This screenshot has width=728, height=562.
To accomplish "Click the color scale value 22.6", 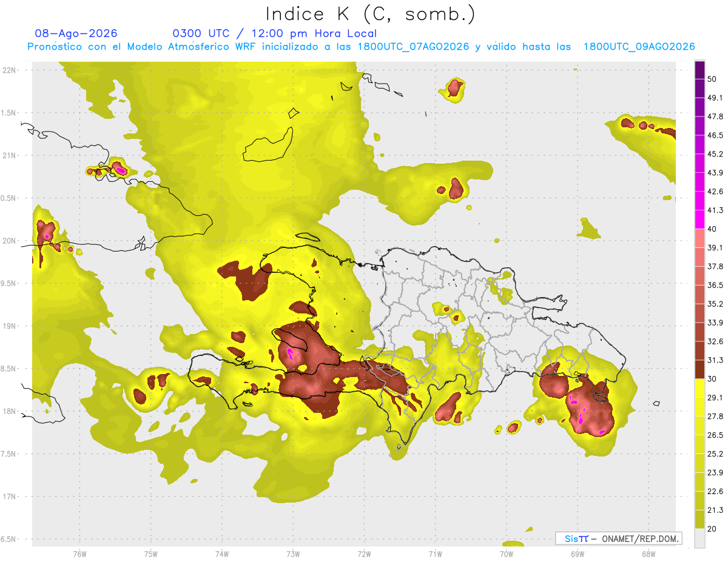I will (716, 492).
